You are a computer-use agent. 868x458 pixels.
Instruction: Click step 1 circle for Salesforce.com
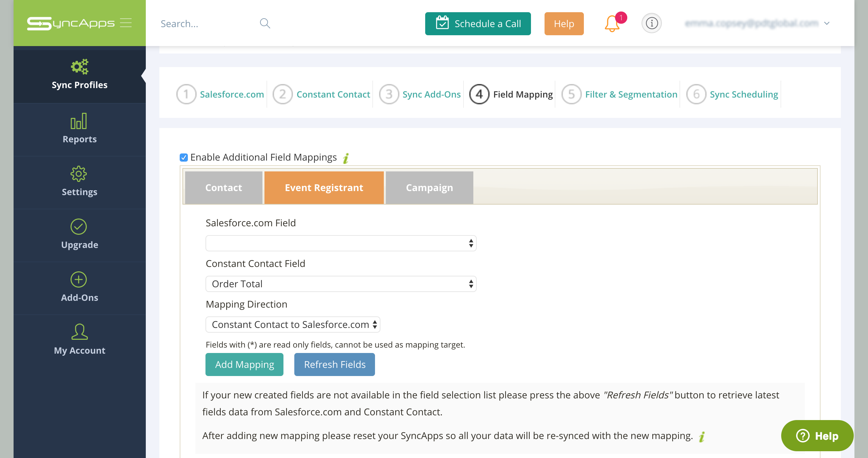(186, 94)
